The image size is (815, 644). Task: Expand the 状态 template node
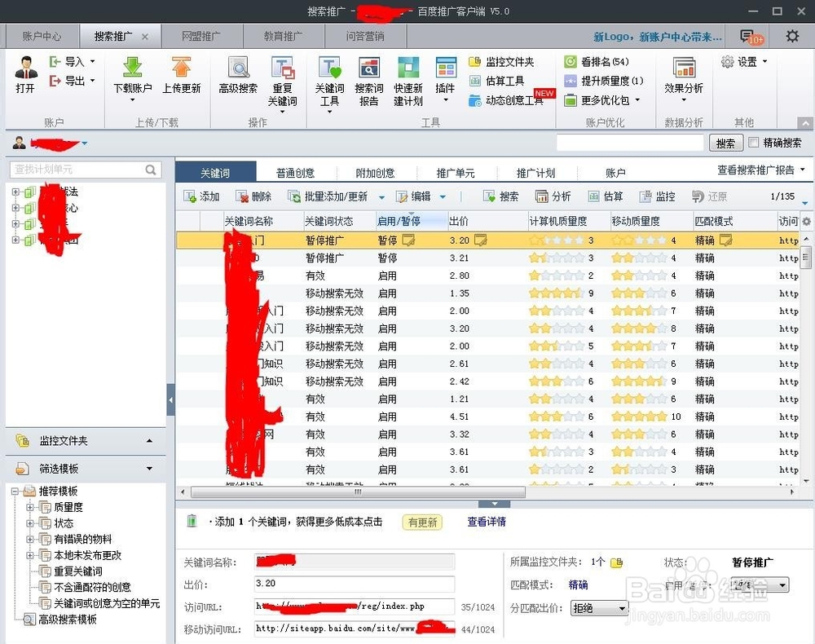(x=30, y=523)
